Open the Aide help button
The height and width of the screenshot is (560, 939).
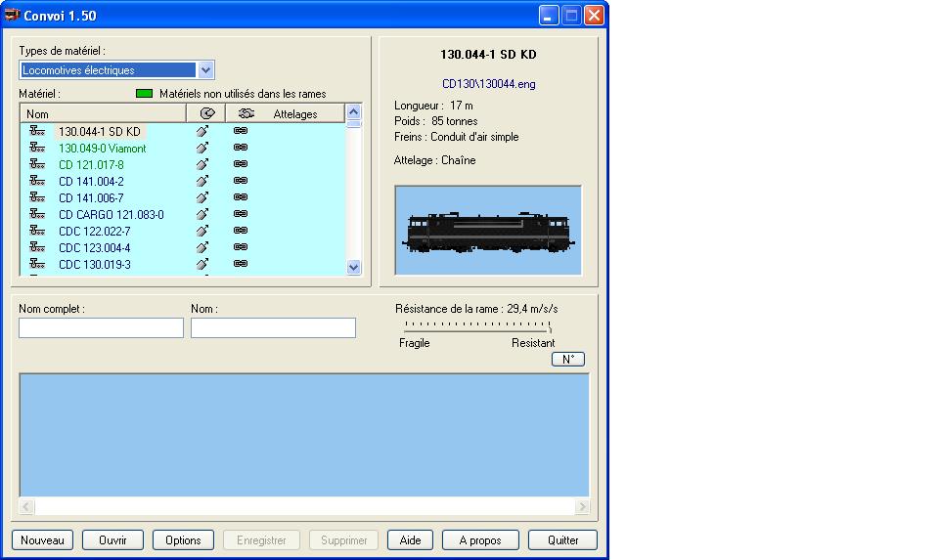(x=411, y=540)
